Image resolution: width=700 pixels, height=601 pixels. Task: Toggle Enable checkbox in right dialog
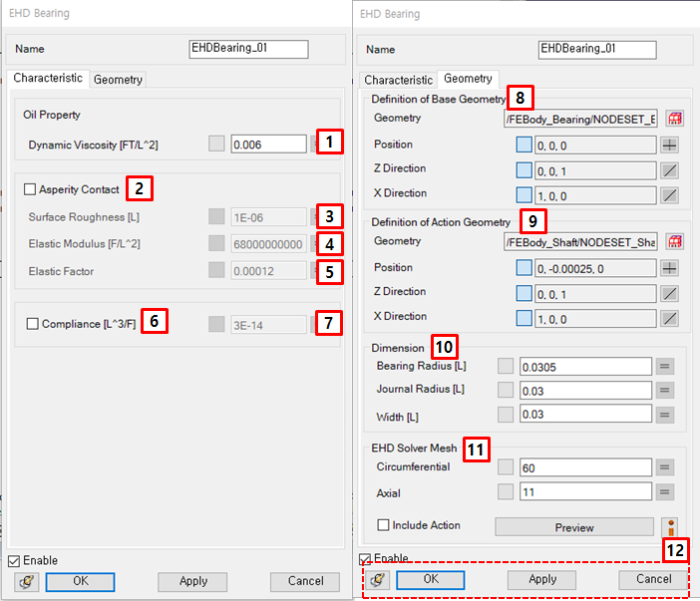[x=365, y=559]
